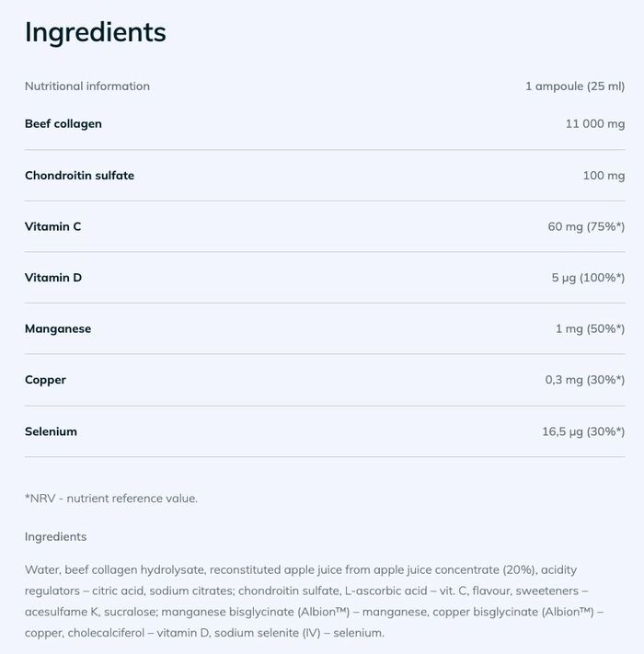
Task: Click the Ingredients main heading
Action: (95, 32)
